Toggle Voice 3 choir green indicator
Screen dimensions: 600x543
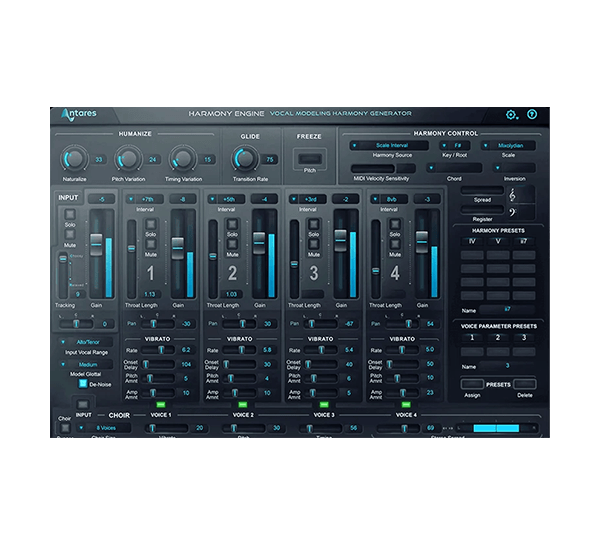tap(324, 404)
